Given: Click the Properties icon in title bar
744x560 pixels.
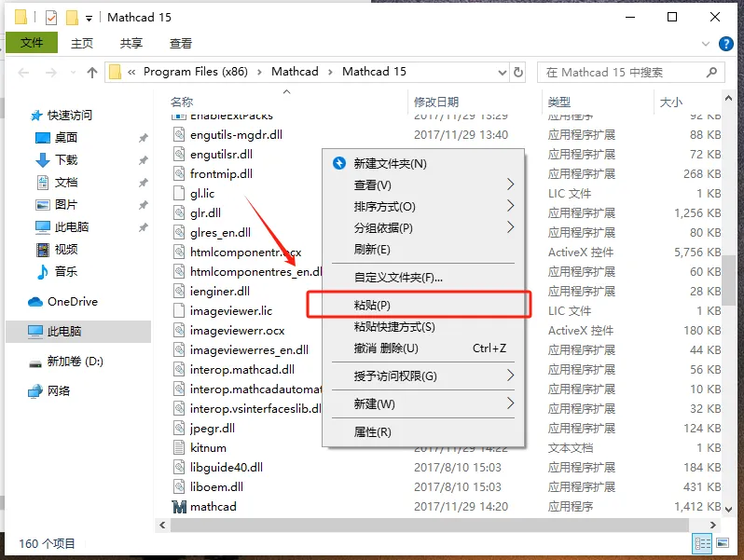Looking at the screenshot, I should pyautogui.click(x=50, y=18).
